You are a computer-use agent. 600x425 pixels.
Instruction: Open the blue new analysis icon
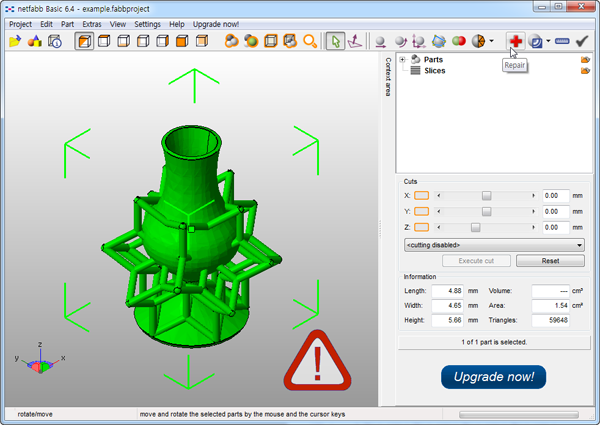pyautogui.click(x=536, y=41)
